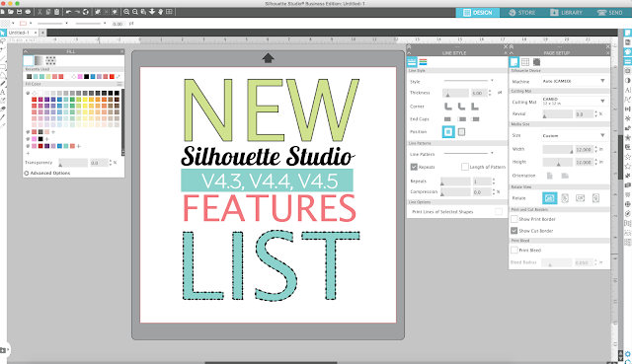
Task: Choose the pattern fill type in Fill panel
Action: [x=50, y=61]
